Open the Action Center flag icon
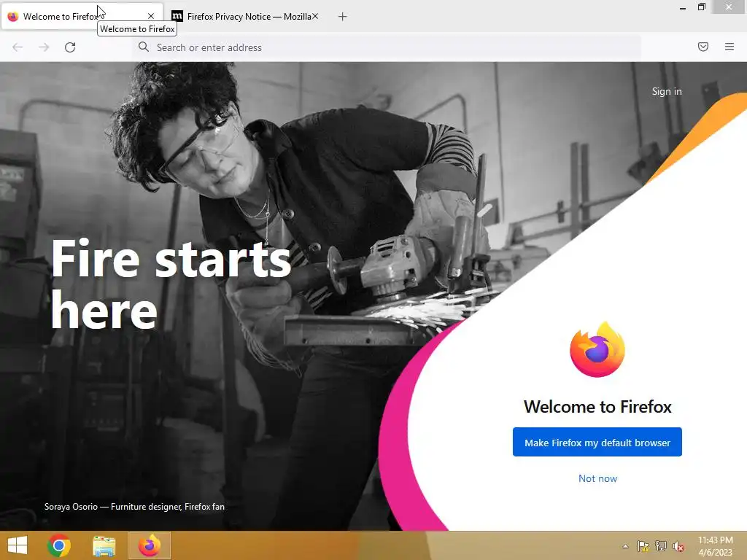This screenshot has height=560, width=747. click(643, 546)
